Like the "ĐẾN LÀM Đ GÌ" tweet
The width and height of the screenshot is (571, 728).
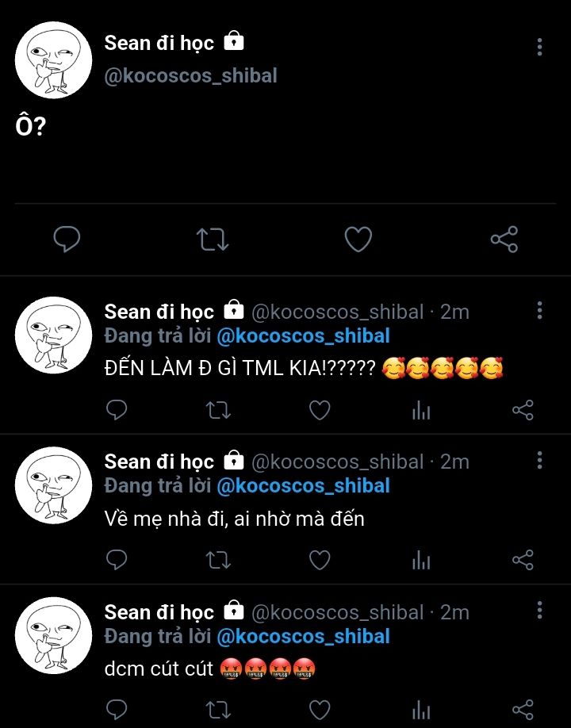(320, 409)
